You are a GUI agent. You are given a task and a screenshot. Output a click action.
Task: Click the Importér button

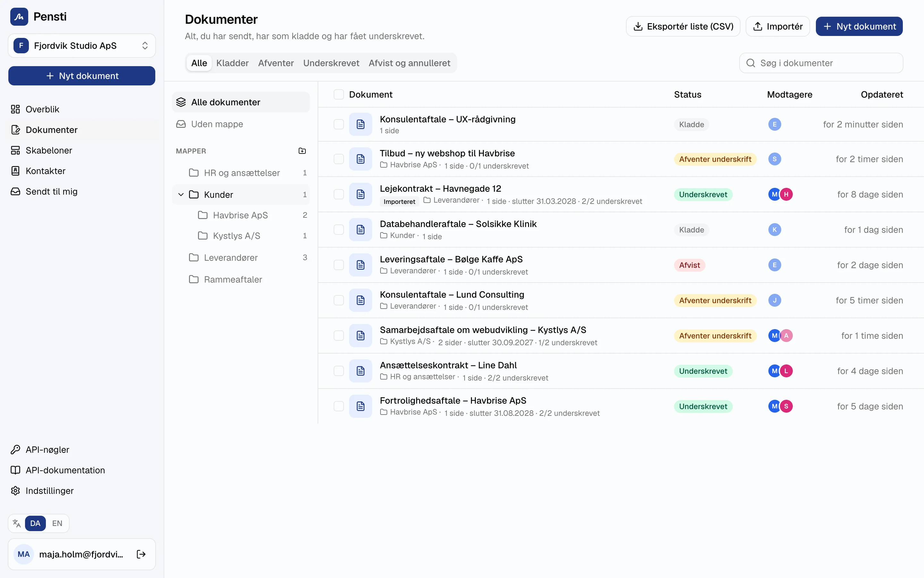tap(777, 26)
